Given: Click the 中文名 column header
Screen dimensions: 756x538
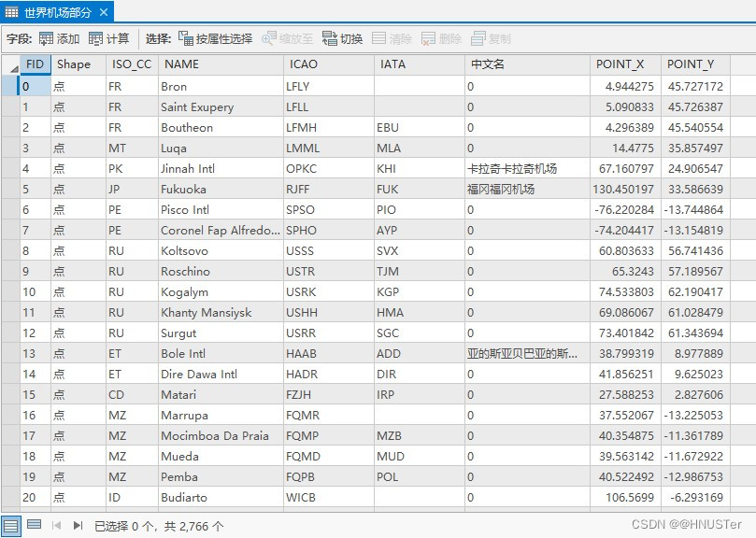Looking at the screenshot, I should 527,64.
